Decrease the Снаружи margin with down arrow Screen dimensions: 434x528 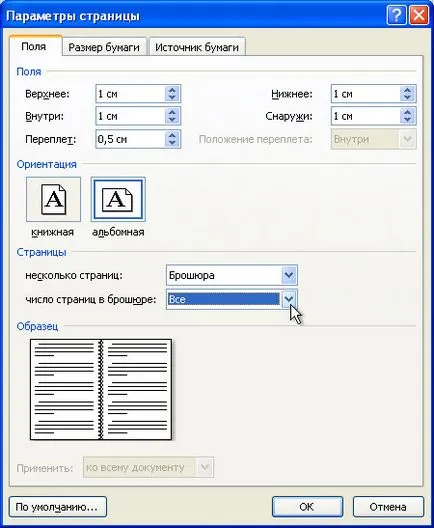pyautogui.click(x=407, y=120)
